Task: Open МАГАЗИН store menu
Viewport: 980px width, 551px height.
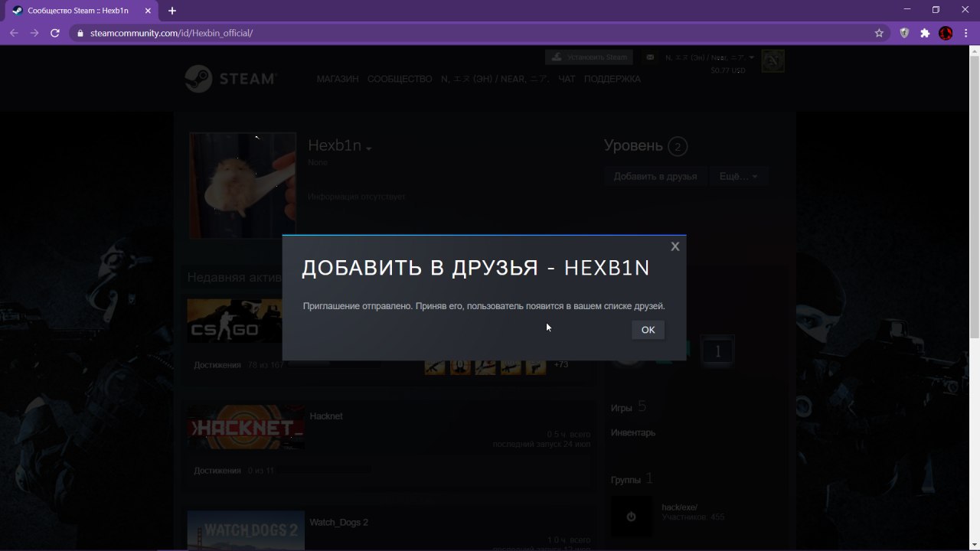Action: (x=338, y=79)
